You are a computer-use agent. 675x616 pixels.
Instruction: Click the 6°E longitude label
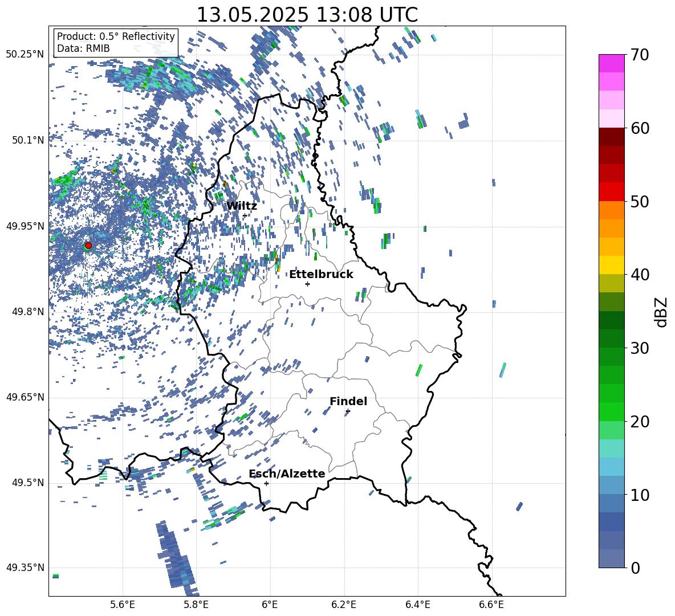(270, 605)
